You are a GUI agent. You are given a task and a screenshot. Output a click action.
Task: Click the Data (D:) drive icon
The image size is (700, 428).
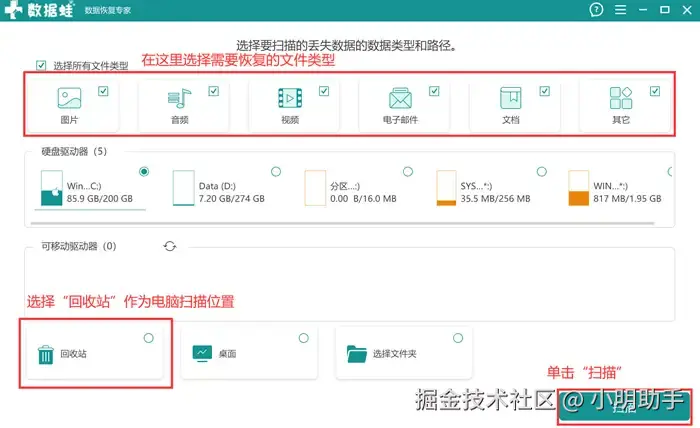[183, 188]
